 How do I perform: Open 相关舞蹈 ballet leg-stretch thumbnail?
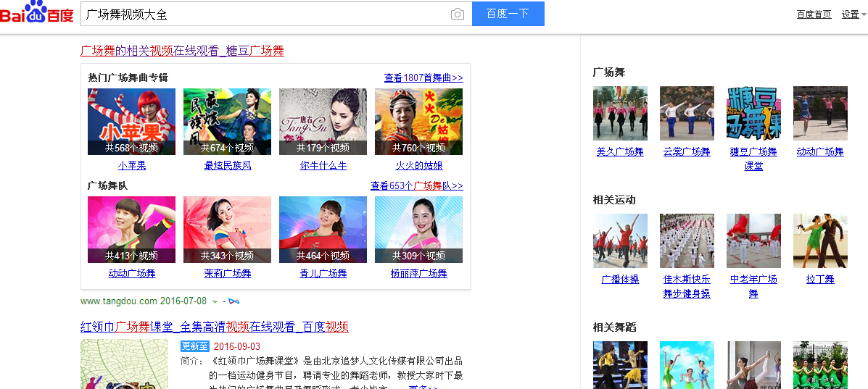pos(754,365)
